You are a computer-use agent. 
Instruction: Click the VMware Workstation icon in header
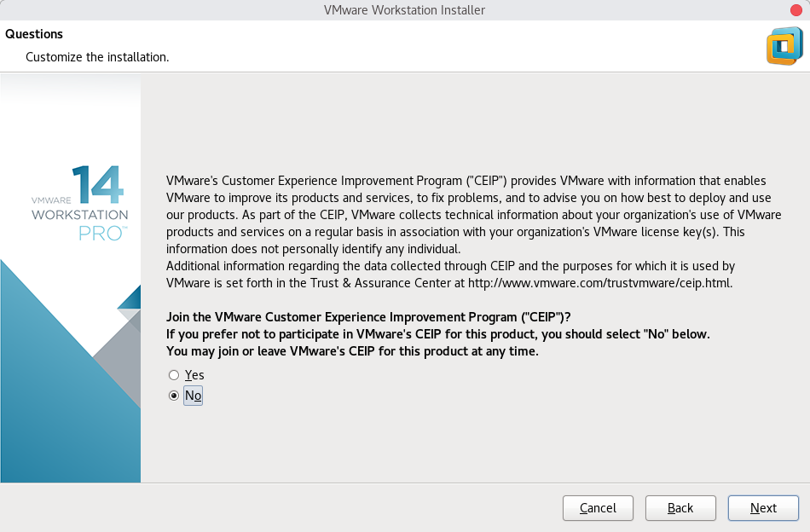(784, 46)
